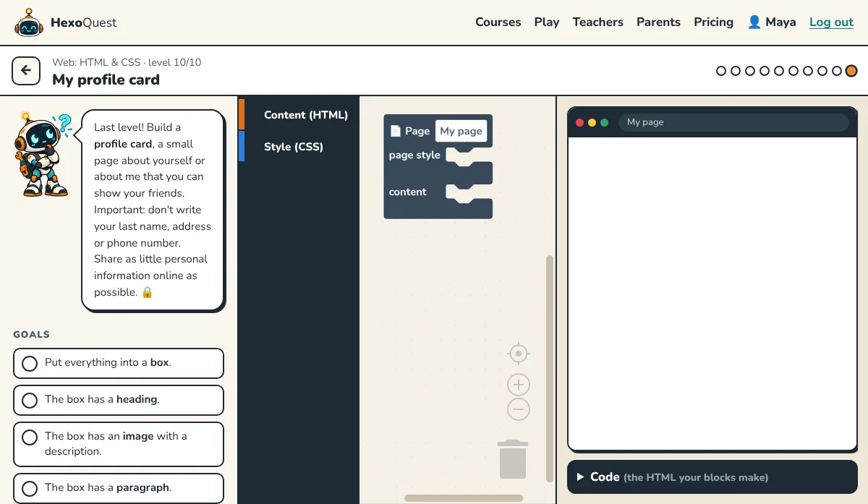868x504 pixels.
Task: Open the Content (HTML) block category
Action: pyautogui.click(x=299, y=115)
